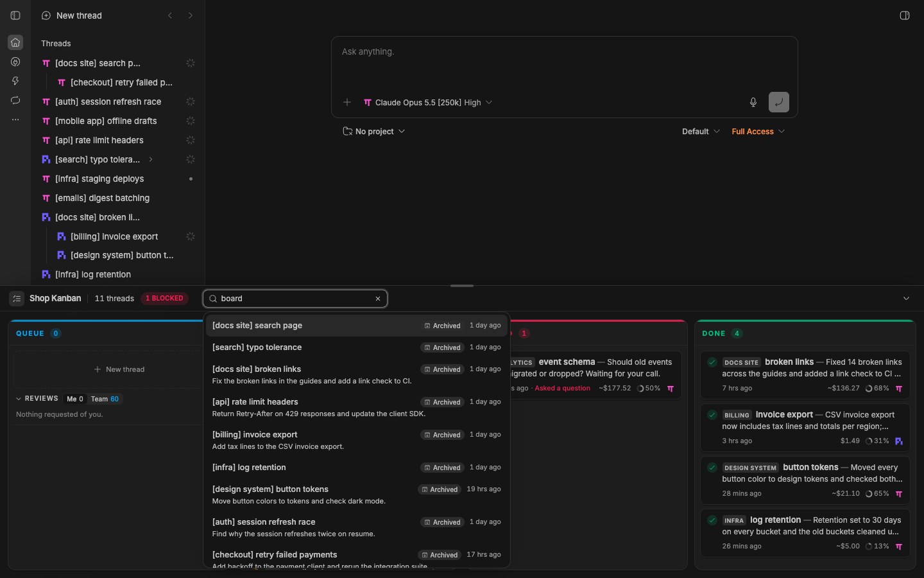This screenshot has height=578, width=924.
Task: Select the Me 0 reviews filter
Action: click(x=75, y=399)
